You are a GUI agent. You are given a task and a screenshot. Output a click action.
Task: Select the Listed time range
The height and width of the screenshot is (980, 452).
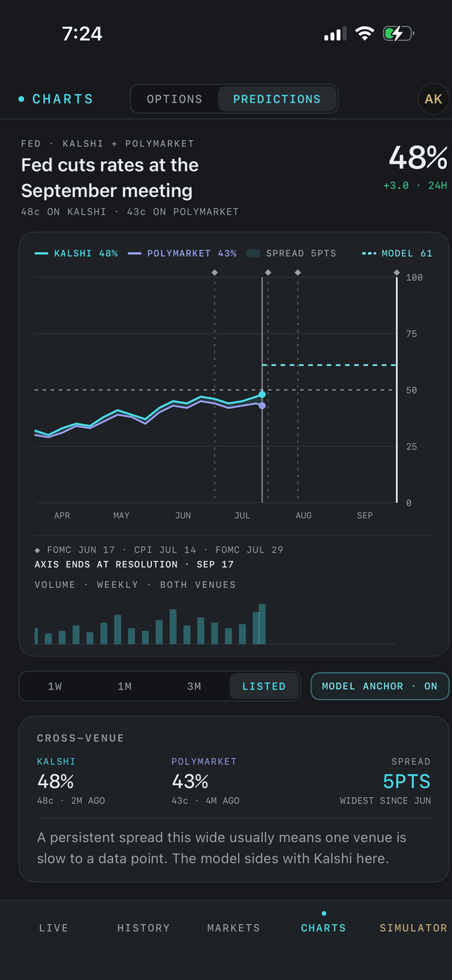point(264,686)
